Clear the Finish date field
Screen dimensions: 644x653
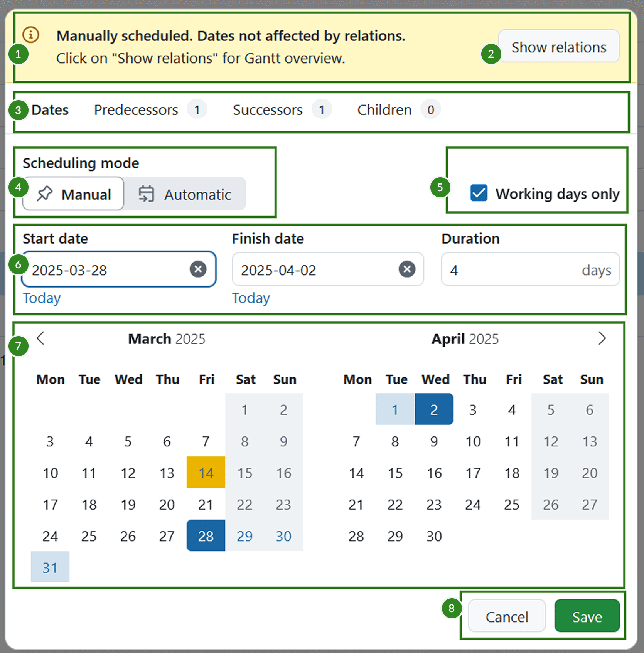coord(407,269)
